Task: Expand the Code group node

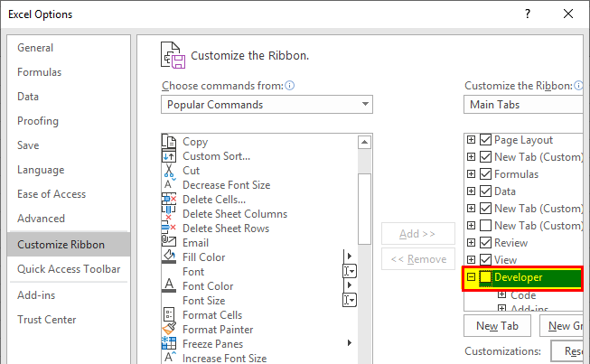Action: tap(501, 294)
